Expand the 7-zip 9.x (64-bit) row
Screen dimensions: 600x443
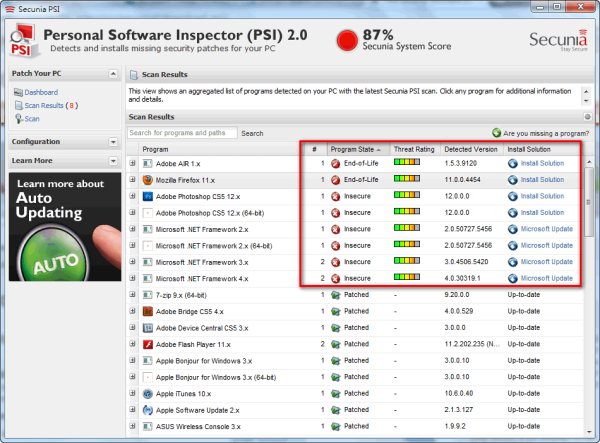132,295
